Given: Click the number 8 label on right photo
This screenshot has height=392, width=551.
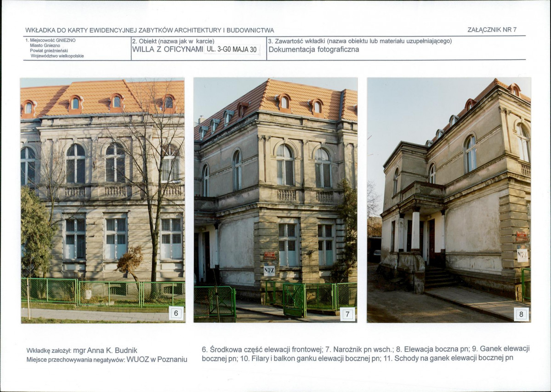Looking at the screenshot, I should pyautogui.click(x=521, y=314).
